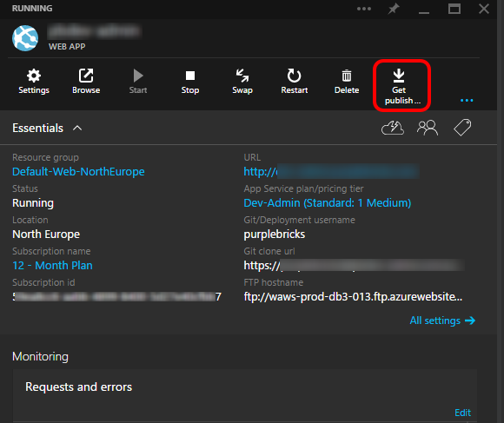504x423 pixels.
Task: Select the FTP hostname text
Action: (x=353, y=296)
